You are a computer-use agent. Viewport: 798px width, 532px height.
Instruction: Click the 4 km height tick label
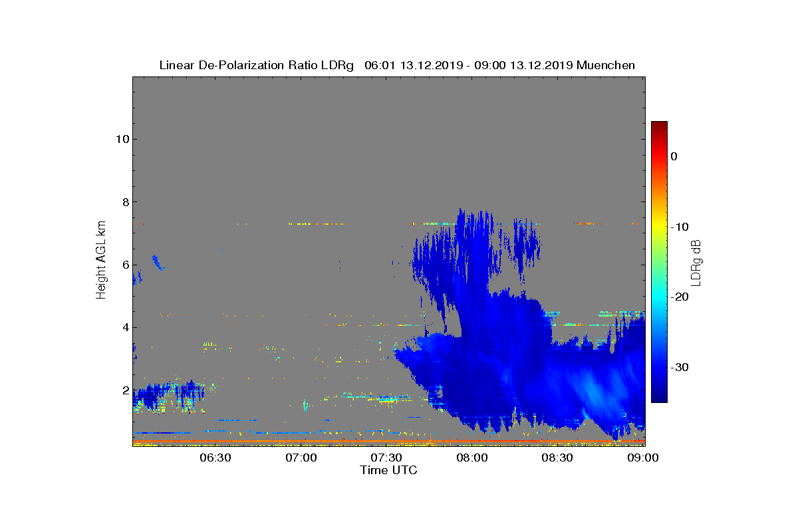[x=126, y=327]
